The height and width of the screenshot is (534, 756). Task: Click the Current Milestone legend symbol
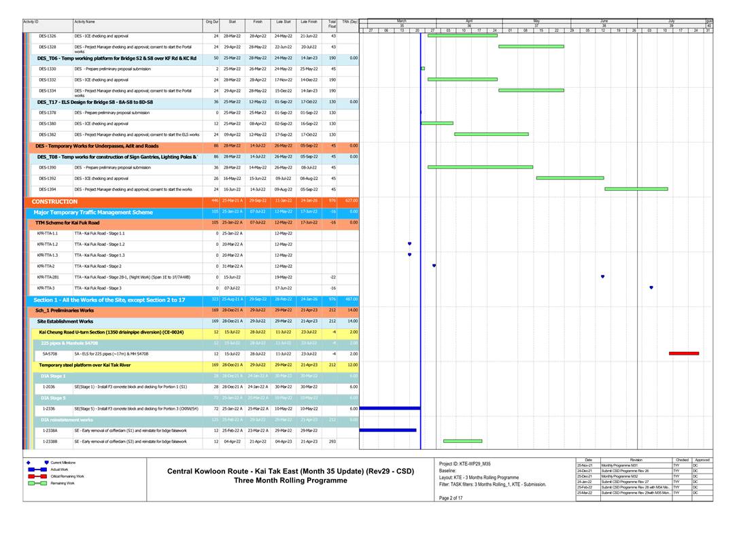tap(46, 463)
